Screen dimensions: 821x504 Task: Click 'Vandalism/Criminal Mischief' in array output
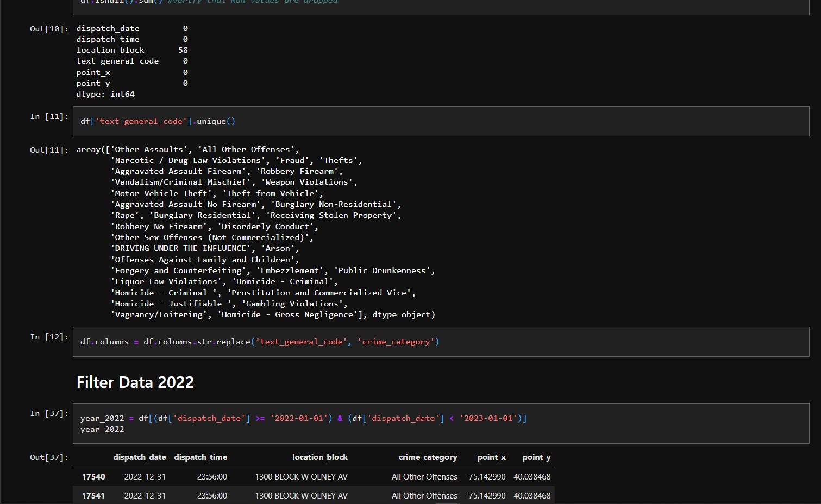(180, 182)
